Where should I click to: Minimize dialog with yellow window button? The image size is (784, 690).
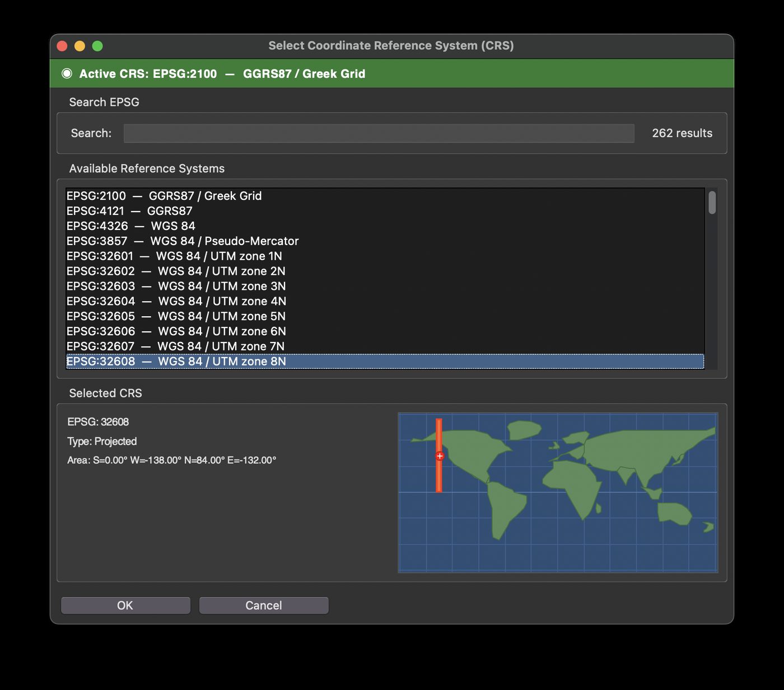coord(80,46)
